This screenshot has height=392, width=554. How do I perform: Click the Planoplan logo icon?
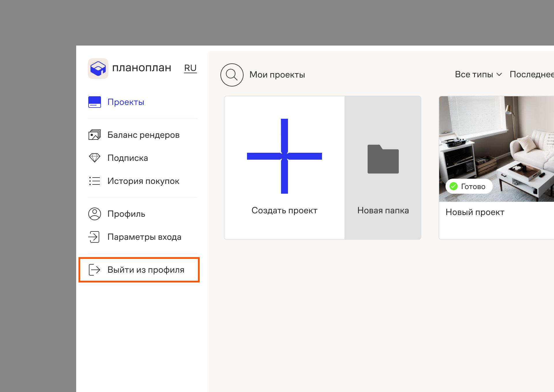pos(98,68)
